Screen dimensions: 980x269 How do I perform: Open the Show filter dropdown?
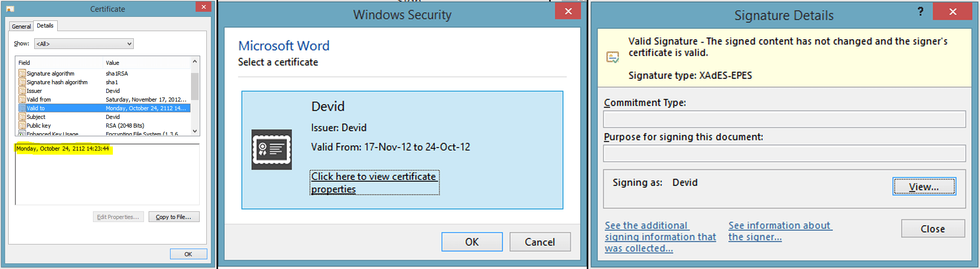(x=84, y=44)
